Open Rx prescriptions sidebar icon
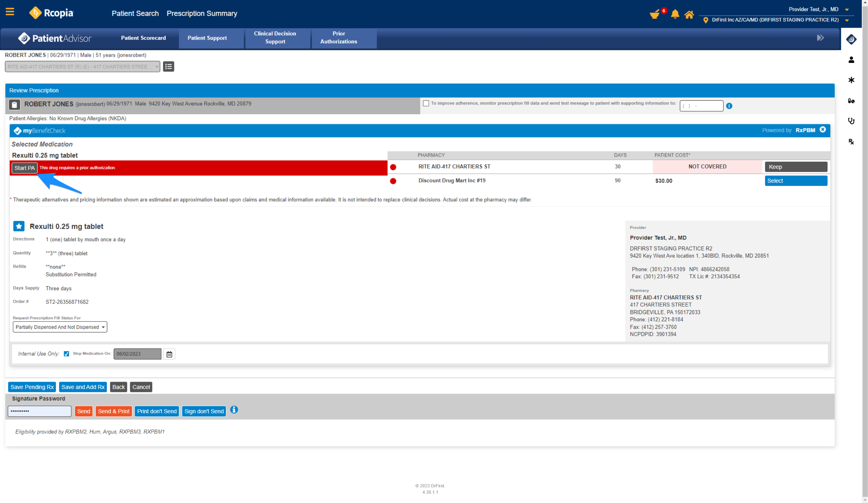 coord(851,142)
